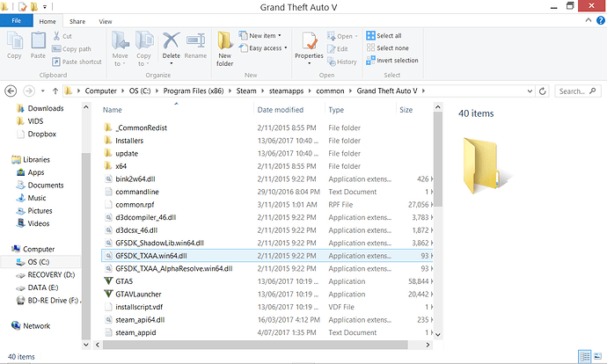Click Steam in the address breadcrumb
607x364 pixels.
pos(246,91)
